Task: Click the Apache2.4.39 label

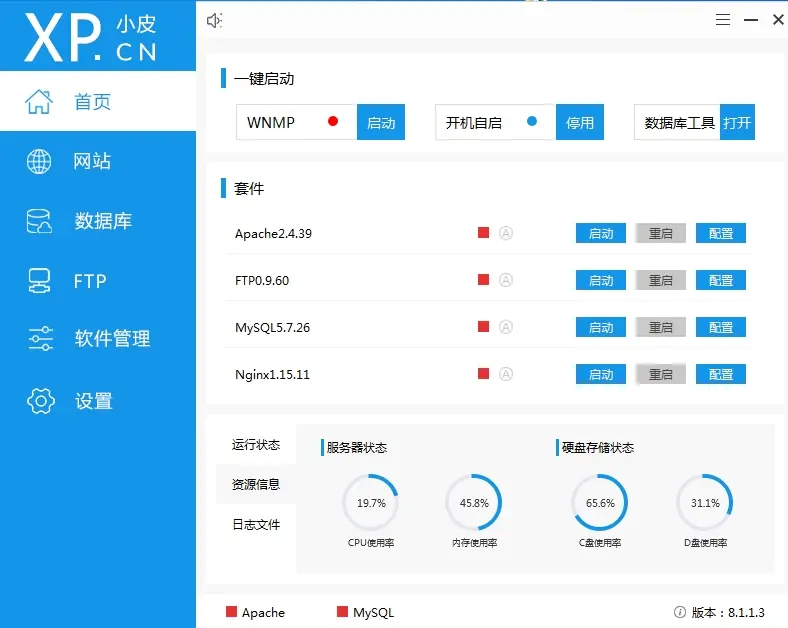Action: pos(273,234)
